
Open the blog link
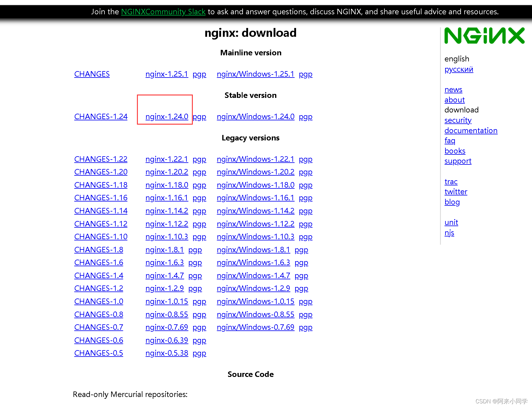click(452, 202)
